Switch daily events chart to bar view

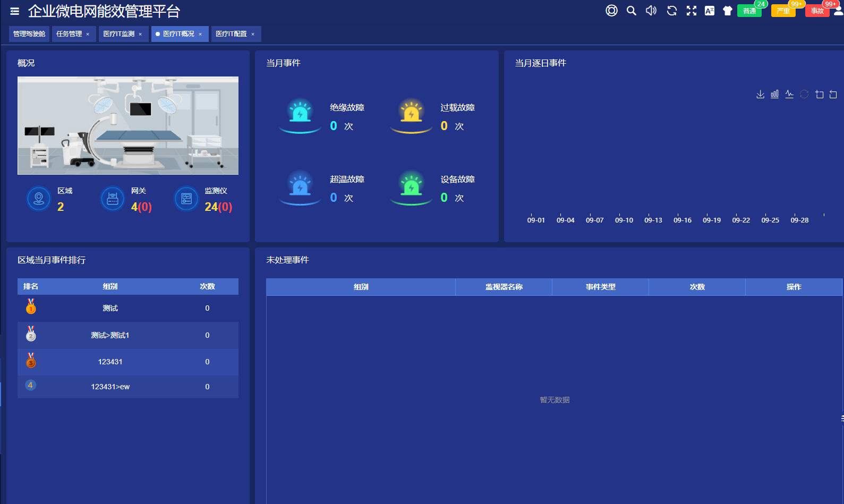[775, 95]
